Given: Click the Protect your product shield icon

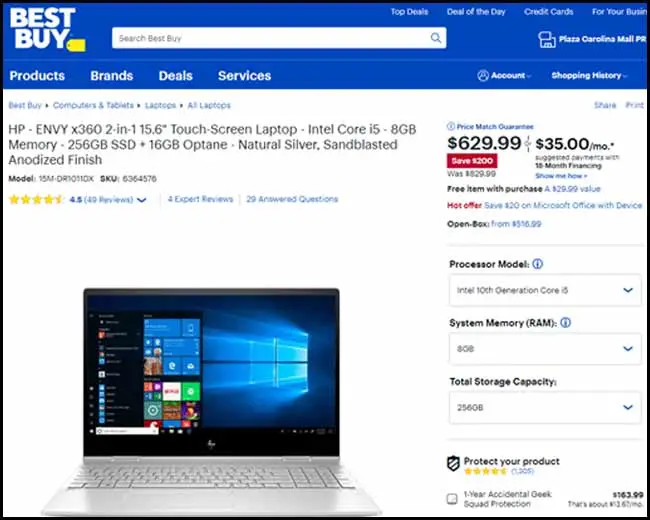Looking at the screenshot, I should pyautogui.click(x=453, y=464).
